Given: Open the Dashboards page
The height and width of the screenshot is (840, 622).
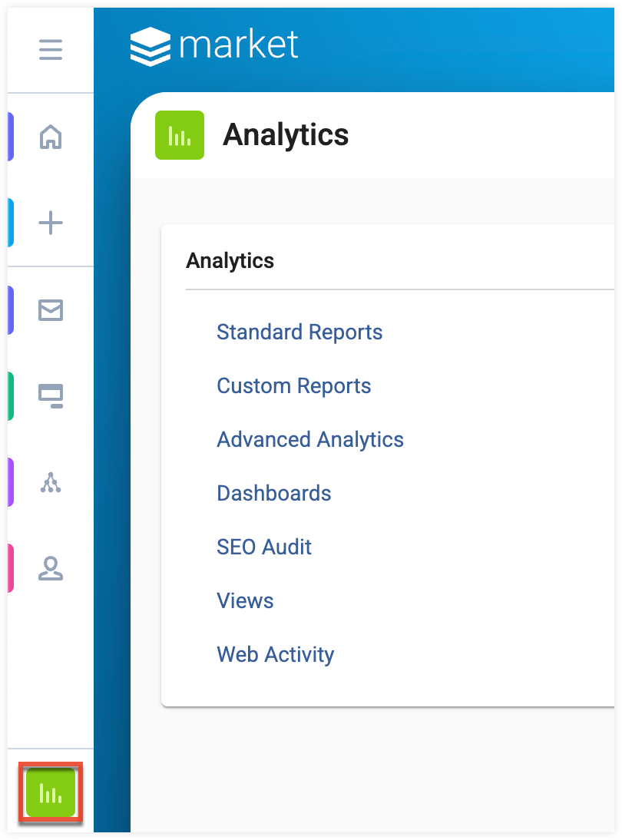Looking at the screenshot, I should (x=274, y=493).
